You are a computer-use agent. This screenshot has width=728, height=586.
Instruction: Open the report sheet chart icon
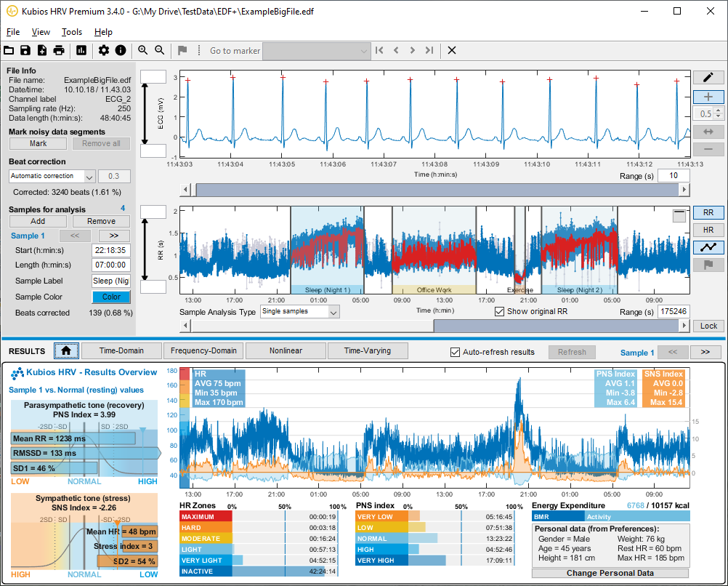click(81, 50)
